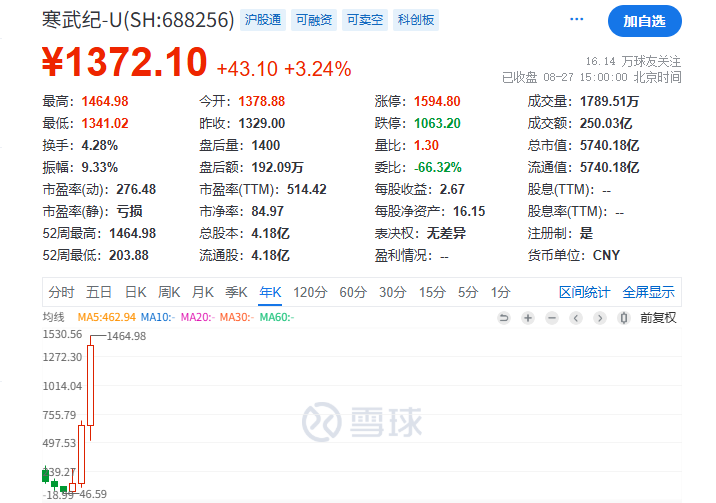Switch to 季K chart tab
Image resolution: width=716 pixels, height=503 pixels.
pos(236,292)
